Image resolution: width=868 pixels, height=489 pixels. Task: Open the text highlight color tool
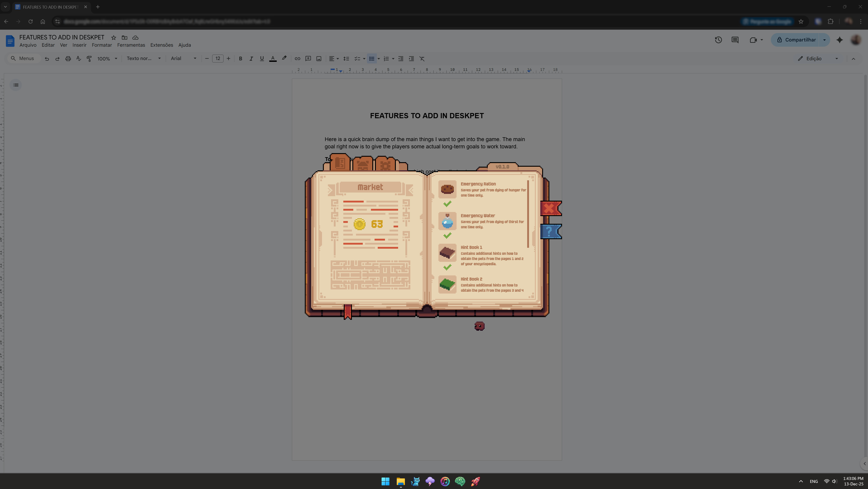284,58
